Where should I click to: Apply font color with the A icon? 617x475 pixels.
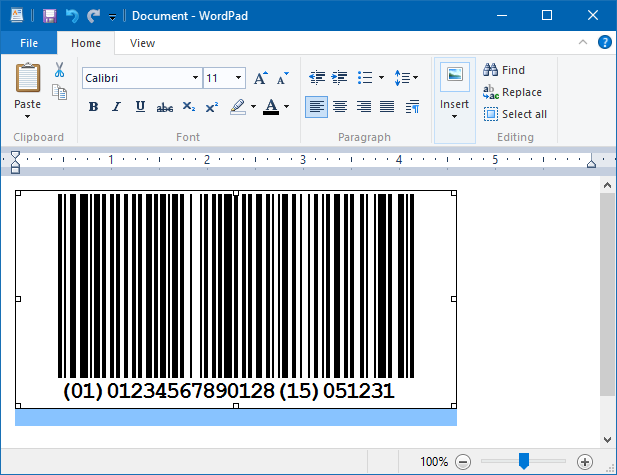pos(271,107)
